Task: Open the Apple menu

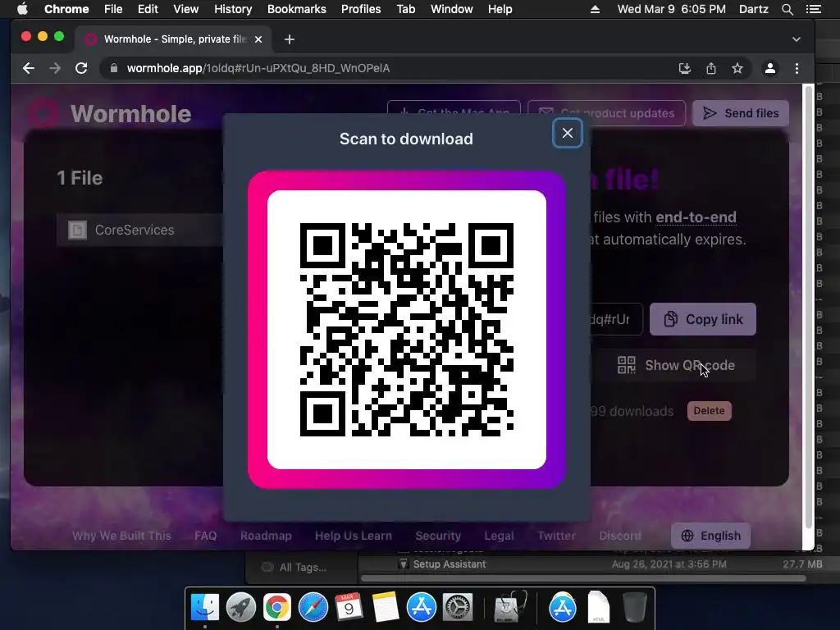Action: point(22,9)
